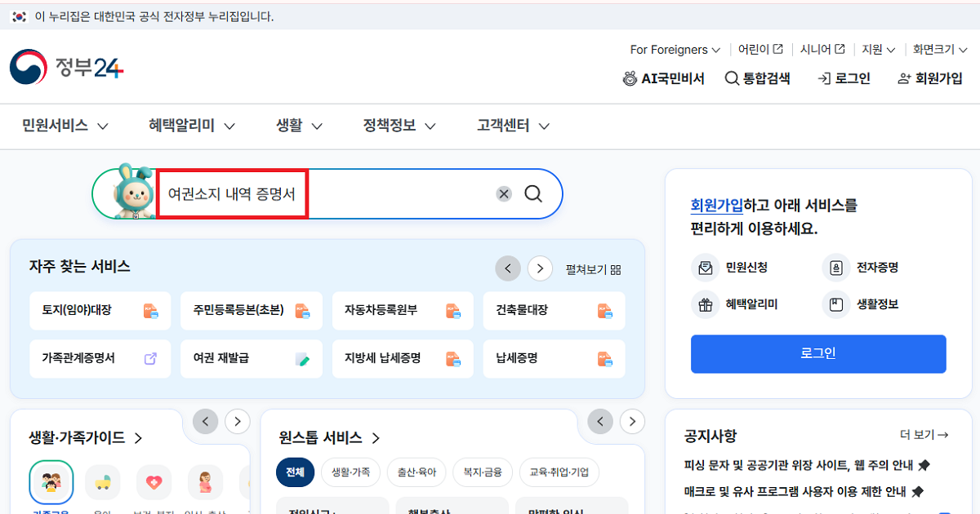Show next 원스톱 서비스 items

[x=632, y=422]
